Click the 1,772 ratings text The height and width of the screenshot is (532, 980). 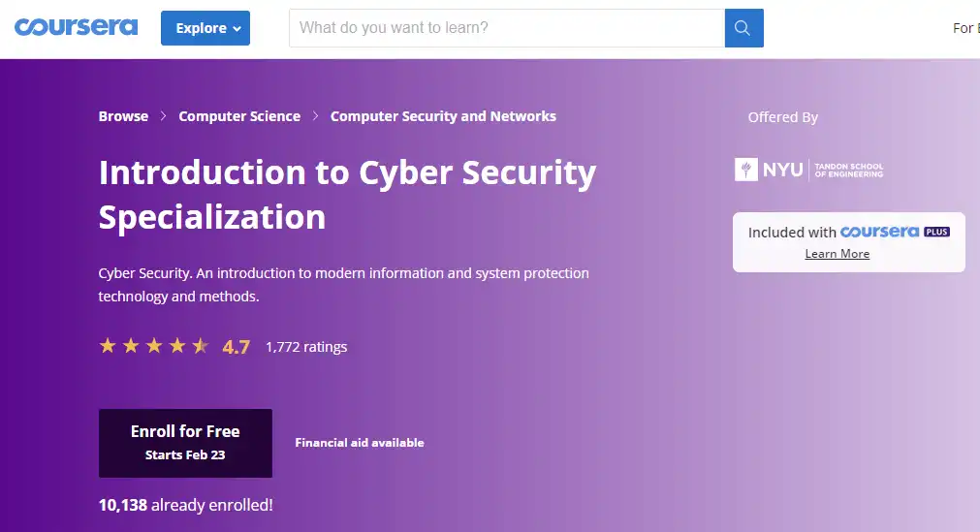pyautogui.click(x=306, y=347)
